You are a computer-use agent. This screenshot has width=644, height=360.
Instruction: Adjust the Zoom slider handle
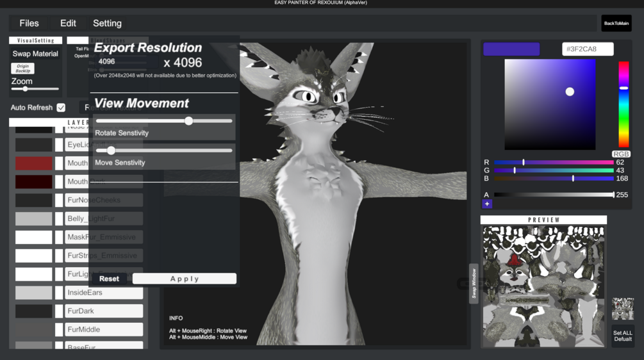click(25, 88)
